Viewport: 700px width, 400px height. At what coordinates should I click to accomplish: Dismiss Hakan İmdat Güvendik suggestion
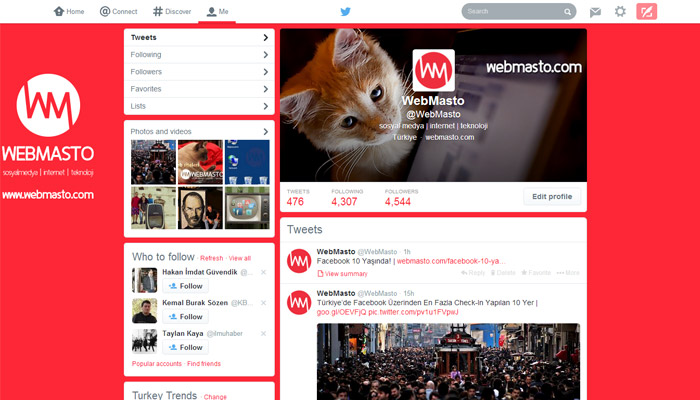pyautogui.click(x=263, y=272)
